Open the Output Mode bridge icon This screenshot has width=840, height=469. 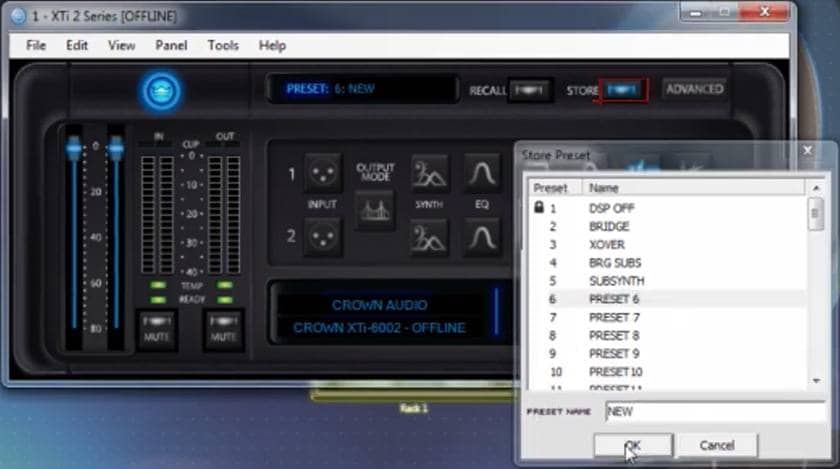tap(375, 211)
